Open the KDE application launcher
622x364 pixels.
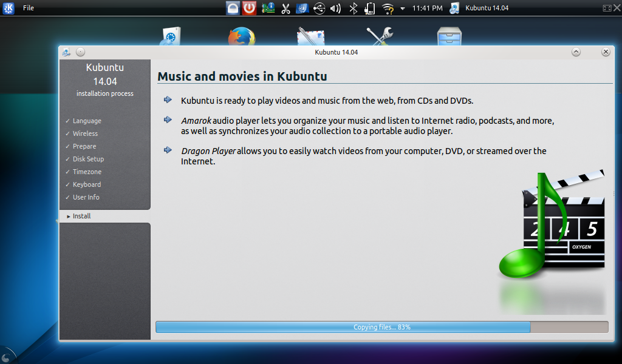point(9,8)
